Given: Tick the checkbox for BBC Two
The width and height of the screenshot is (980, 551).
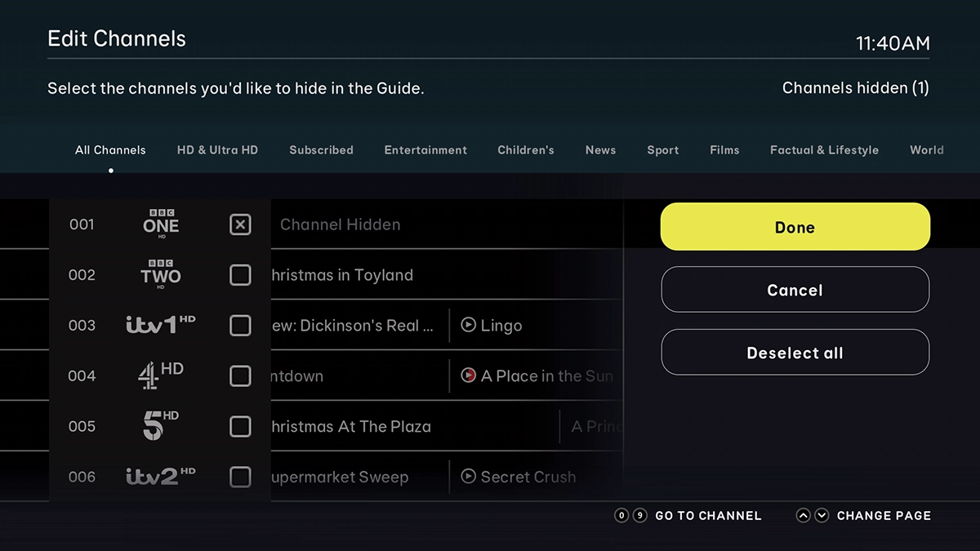Looking at the screenshot, I should [240, 275].
